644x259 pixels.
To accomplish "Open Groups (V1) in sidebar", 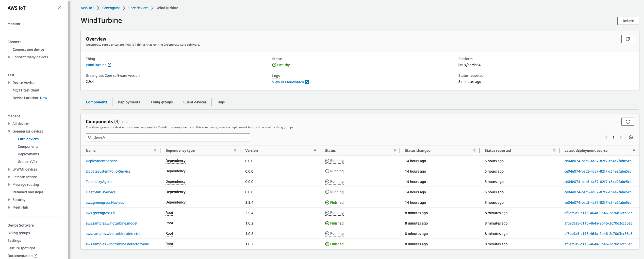I will (27, 162).
